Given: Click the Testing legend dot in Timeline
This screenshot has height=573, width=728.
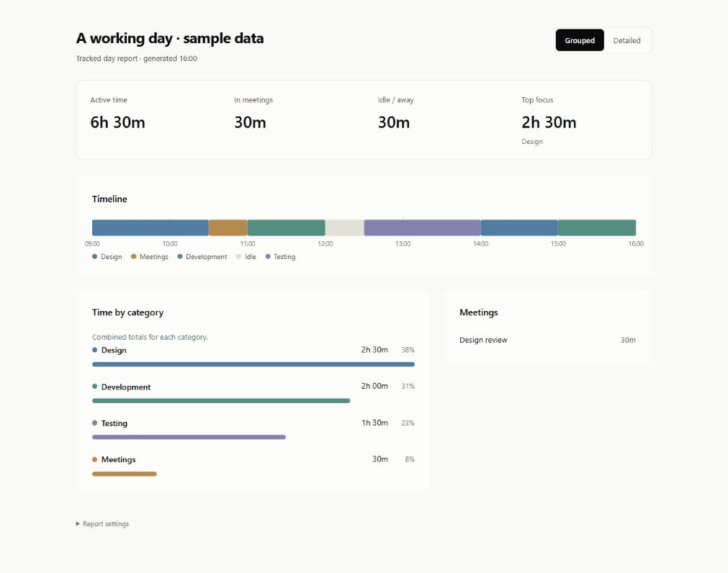Looking at the screenshot, I should 268,256.
